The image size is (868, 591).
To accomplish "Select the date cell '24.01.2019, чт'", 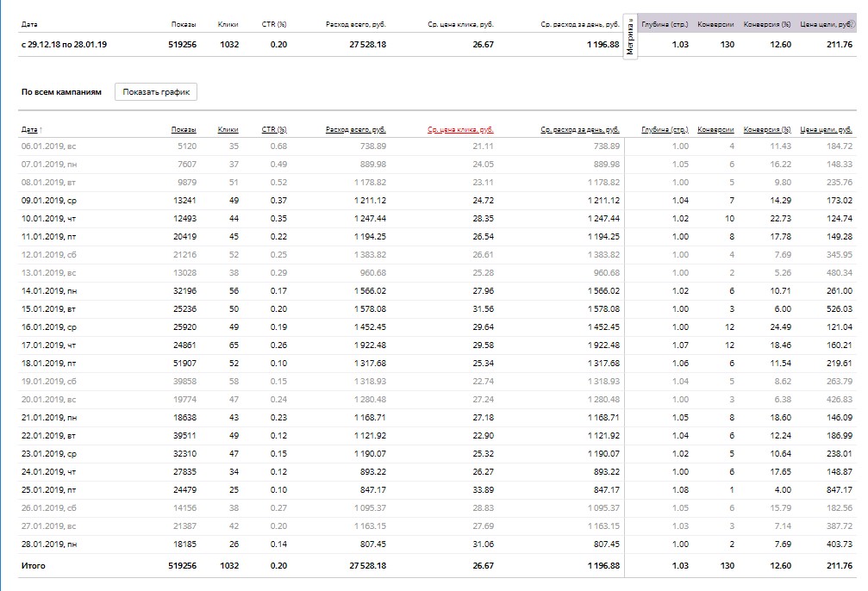I will coord(49,471).
